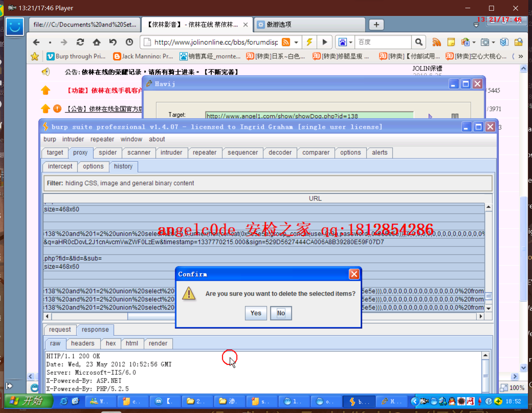Open the dropdown arrow beside the translate toolbar icon
This screenshot has height=413, width=532.
tap(474, 42)
